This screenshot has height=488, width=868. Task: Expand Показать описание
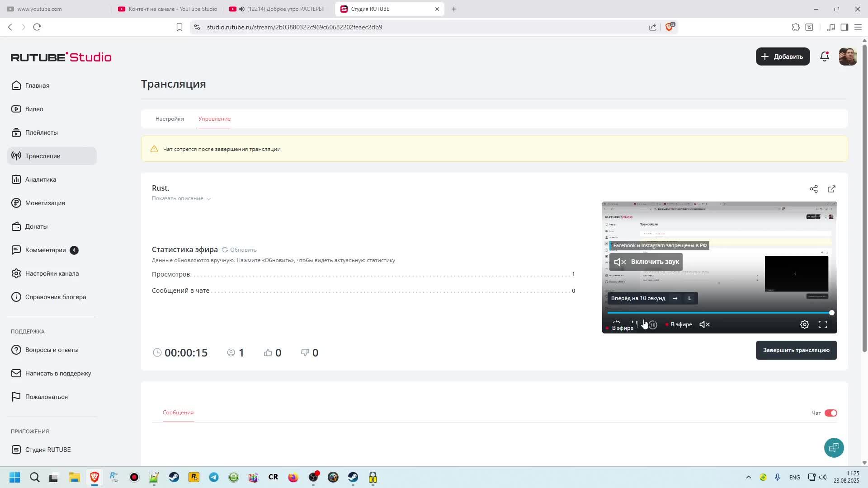[x=181, y=198]
